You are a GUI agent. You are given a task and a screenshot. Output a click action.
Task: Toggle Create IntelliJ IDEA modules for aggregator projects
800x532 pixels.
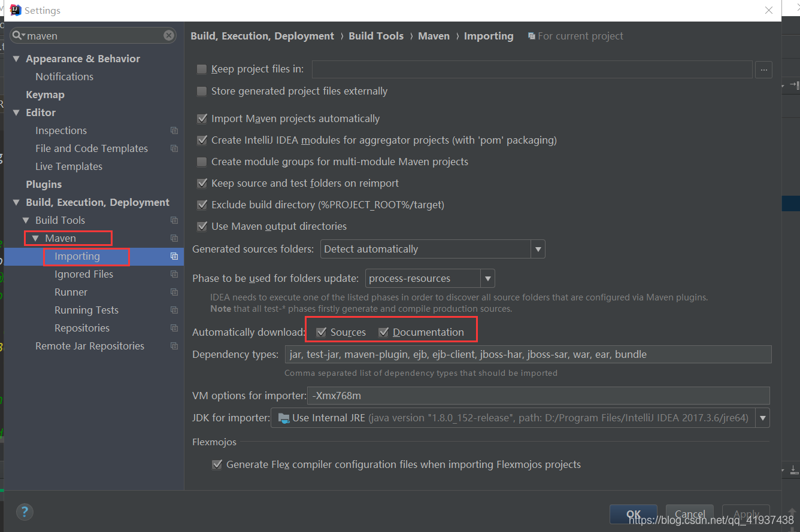tap(202, 140)
